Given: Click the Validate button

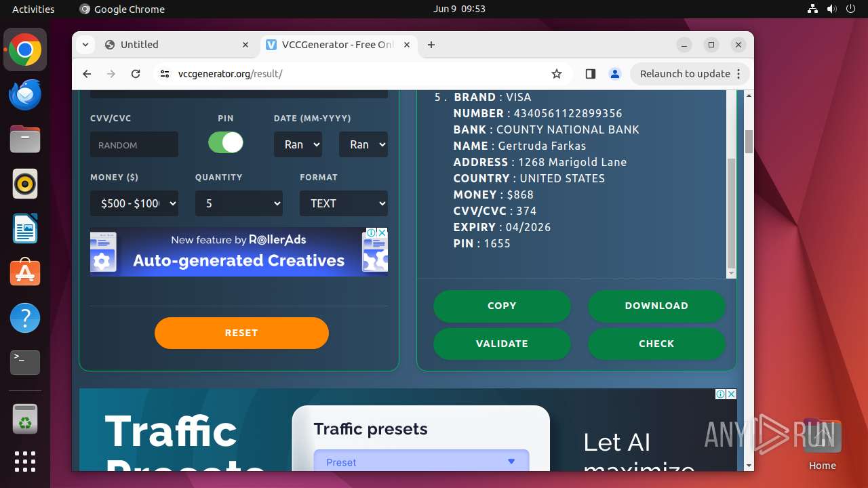Looking at the screenshot, I should click(502, 344).
